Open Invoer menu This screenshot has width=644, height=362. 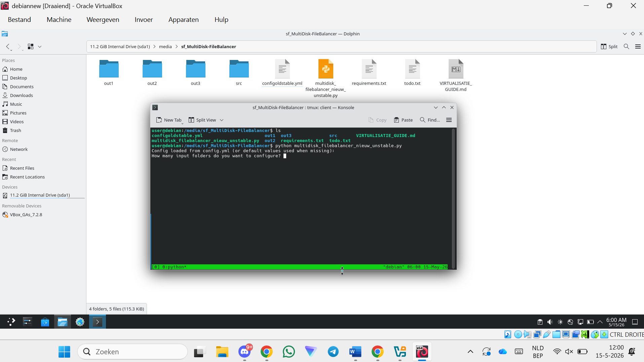pos(144,20)
